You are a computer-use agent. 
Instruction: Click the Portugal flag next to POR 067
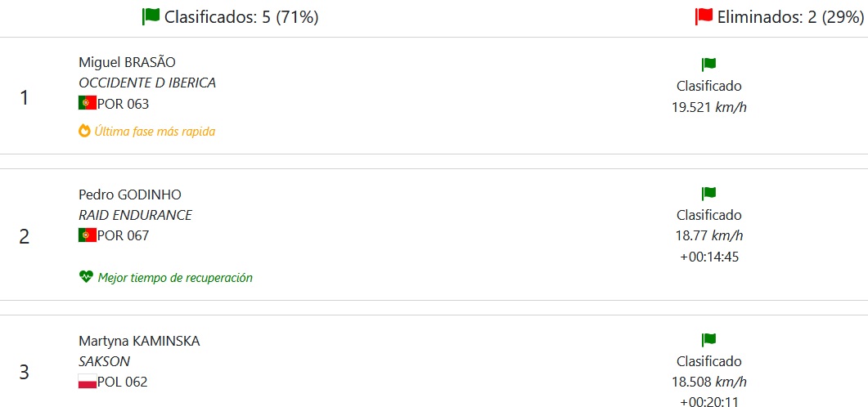(88, 235)
